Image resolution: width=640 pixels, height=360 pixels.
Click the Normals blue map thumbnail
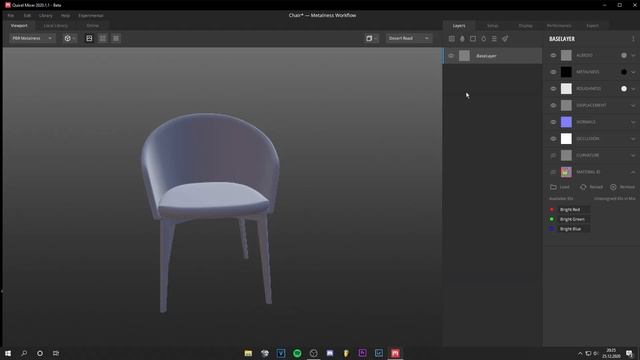(x=566, y=122)
